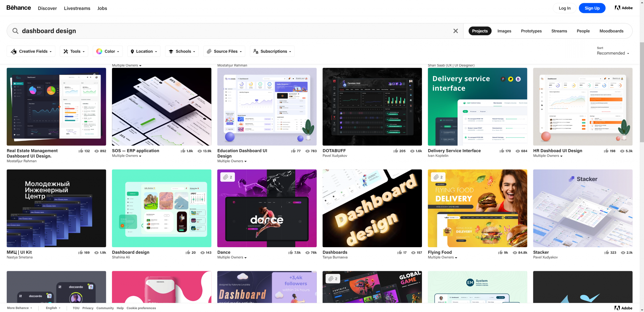Click the Behance logo

coord(18,8)
